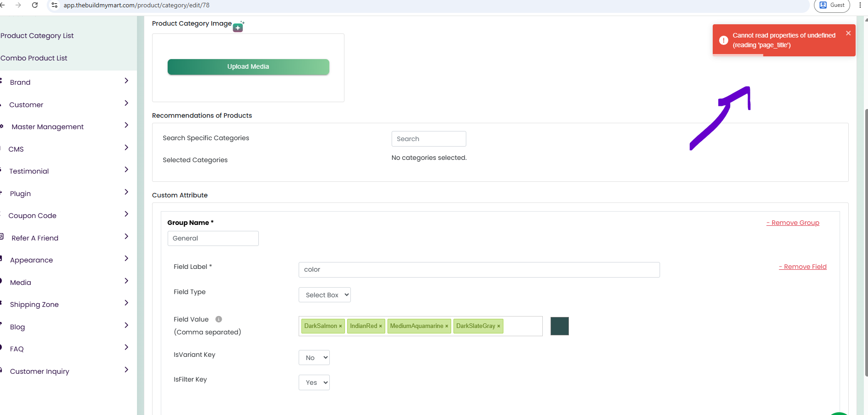Viewport: 868px width, 415px height.
Task: Open the Customer Inquiry sidebar menu
Action: tap(39, 371)
